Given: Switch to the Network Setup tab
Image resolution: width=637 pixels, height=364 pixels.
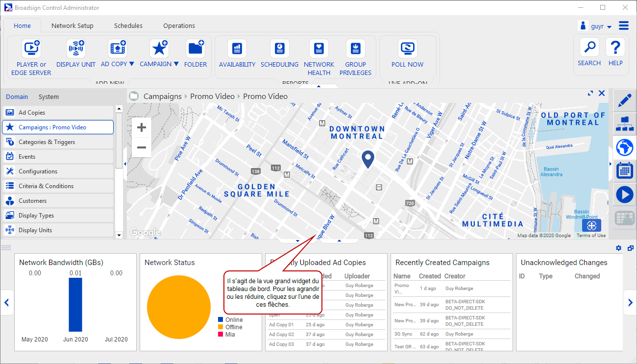Looking at the screenshot, I should (73, 25).
